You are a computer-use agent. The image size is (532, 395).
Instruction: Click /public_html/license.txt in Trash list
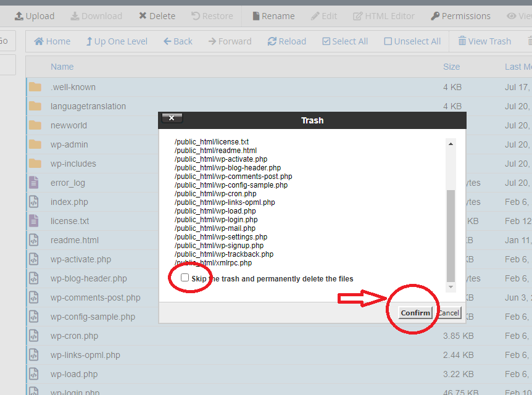tap(212, 141)
